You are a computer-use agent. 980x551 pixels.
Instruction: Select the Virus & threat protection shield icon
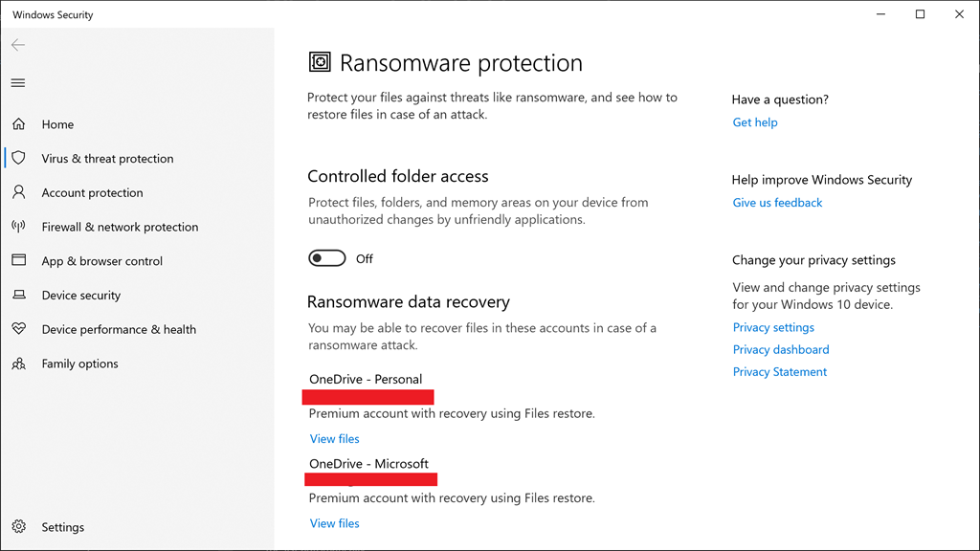point(19,158)
